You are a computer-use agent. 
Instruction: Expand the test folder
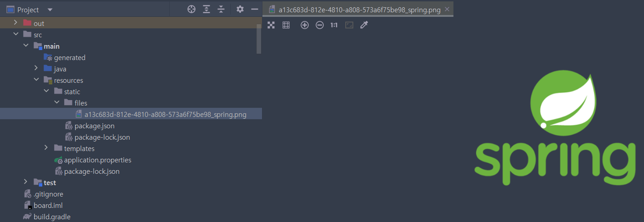tap(26, 182)
